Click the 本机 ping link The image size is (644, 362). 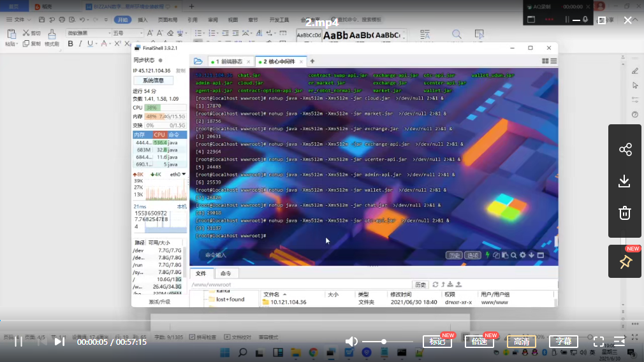pos(182,206)
